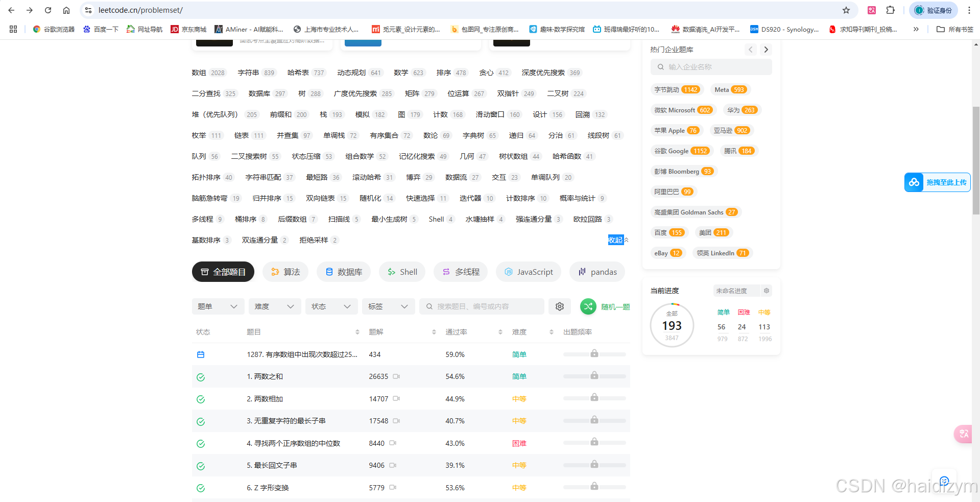Filter by 数组 tag

click(x=208, y=73)
